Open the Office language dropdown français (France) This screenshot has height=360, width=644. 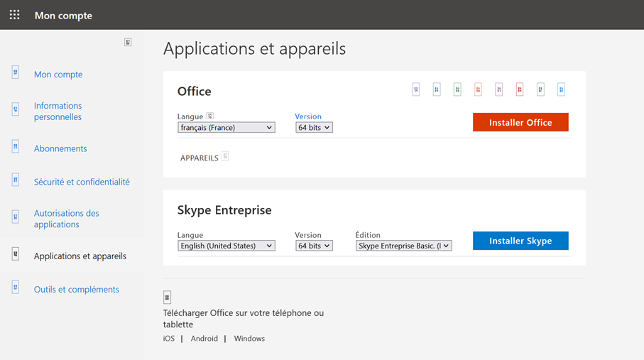[227, 127]
